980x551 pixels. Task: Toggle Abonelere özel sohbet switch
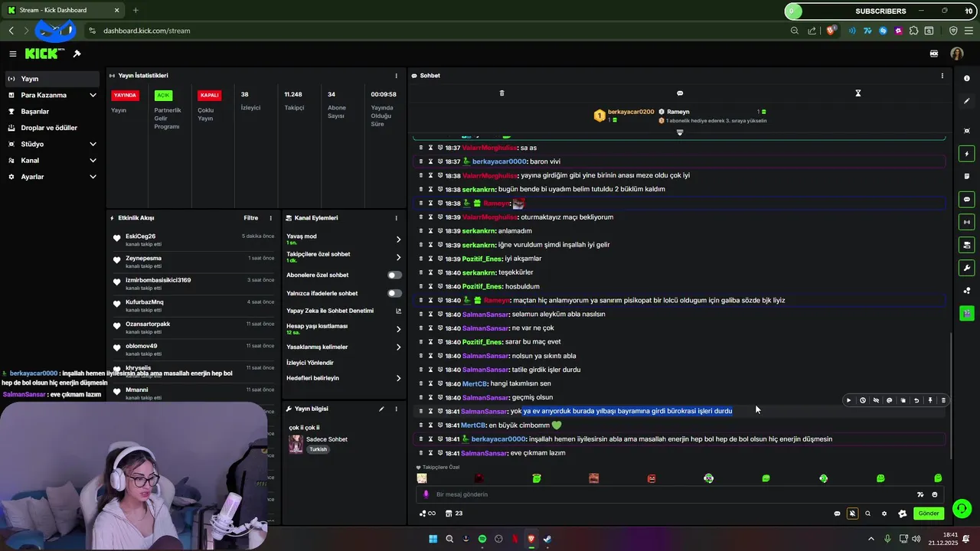(394, 275)
